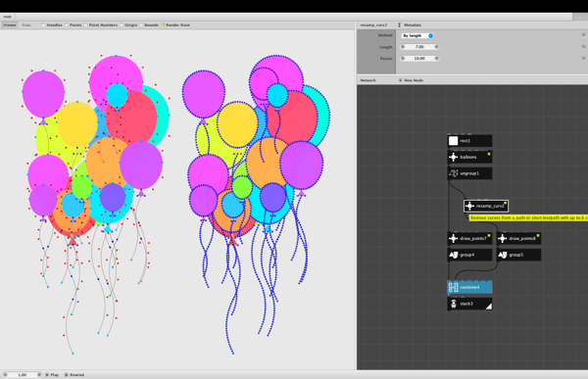The width and height of the screenshot is (588, 379).
Task: Click the Network panel label
Action: pos(367,80)
